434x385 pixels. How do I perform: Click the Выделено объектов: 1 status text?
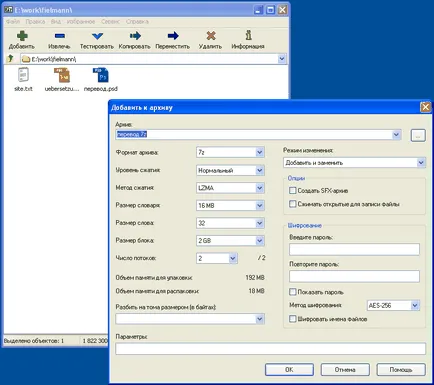tap(34, 341)
